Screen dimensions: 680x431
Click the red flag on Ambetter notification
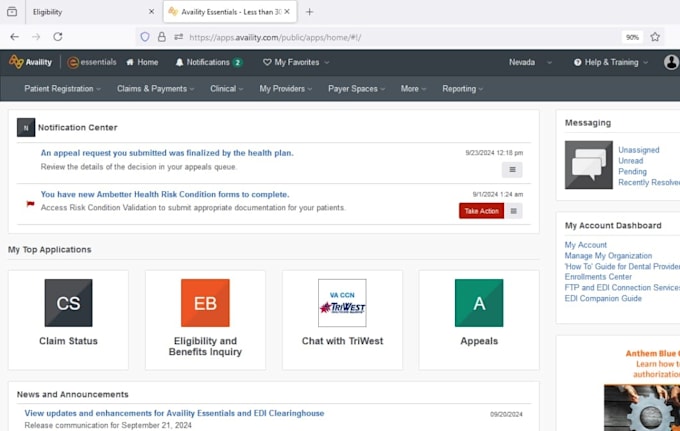point(30,203)
